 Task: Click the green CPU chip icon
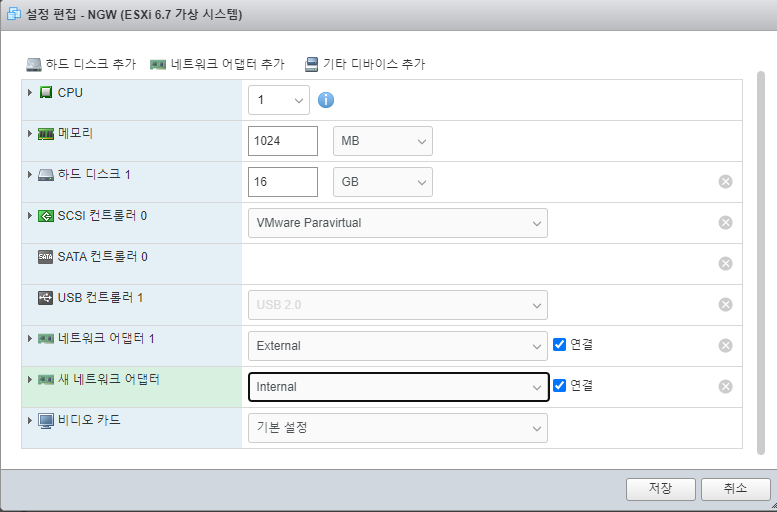point(46,93)
